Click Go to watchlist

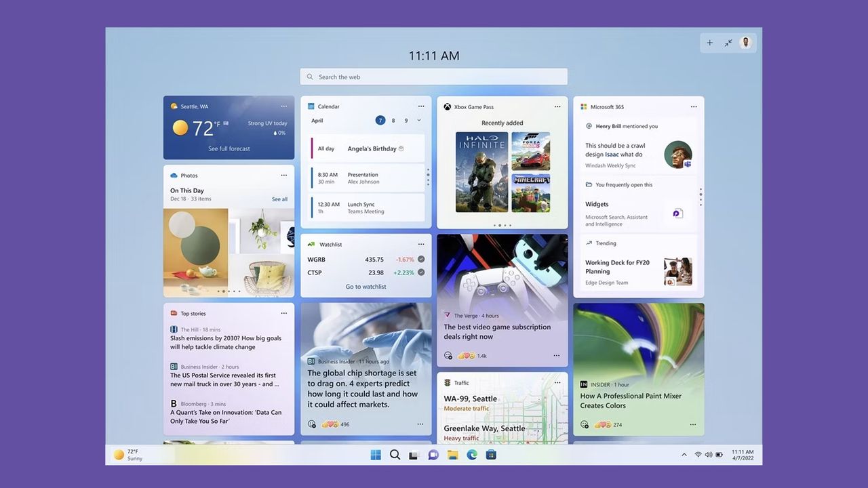pyautogui.click(x=366, y=286)
